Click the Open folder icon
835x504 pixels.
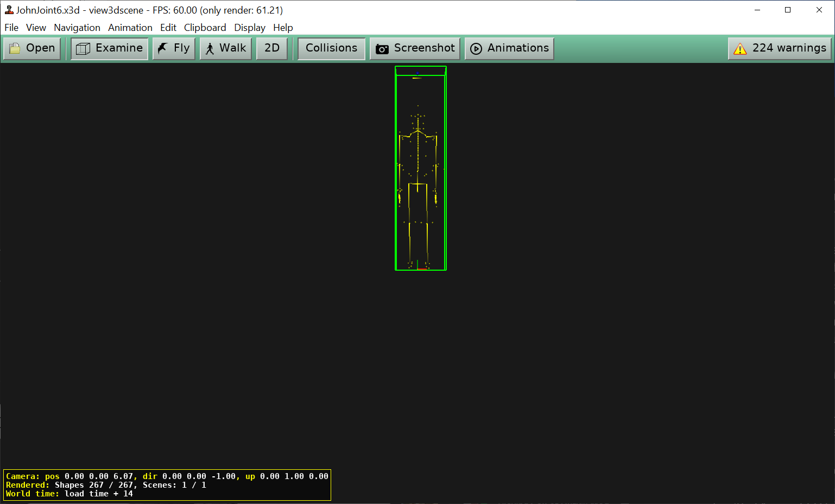[x=15, y=48]
